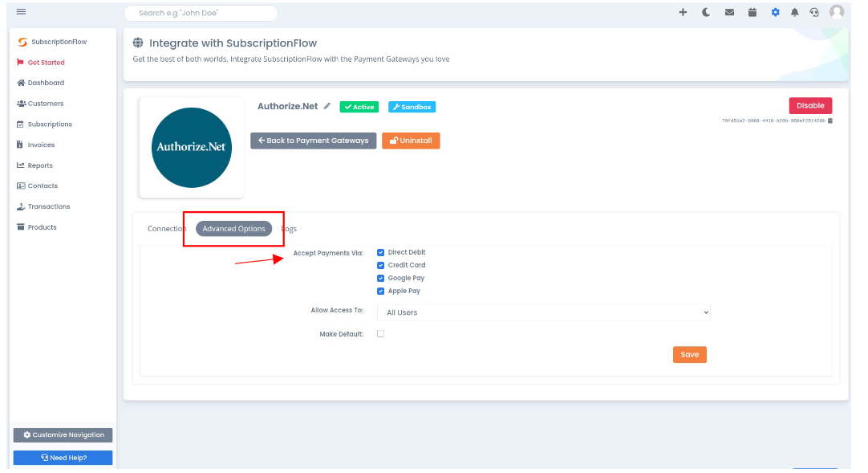
Task: Click the orange Uninstall button
Action: 411,141
